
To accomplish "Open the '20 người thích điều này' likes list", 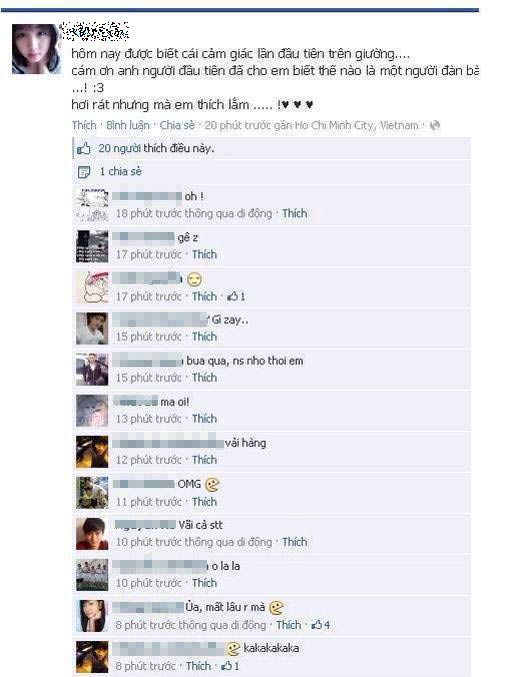I will point(156,149).
